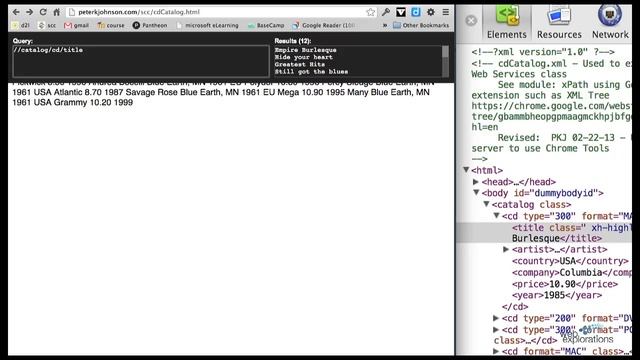Collapse the cd type="300" MAC node
640x360 pixels.
(x=496, y=216)
